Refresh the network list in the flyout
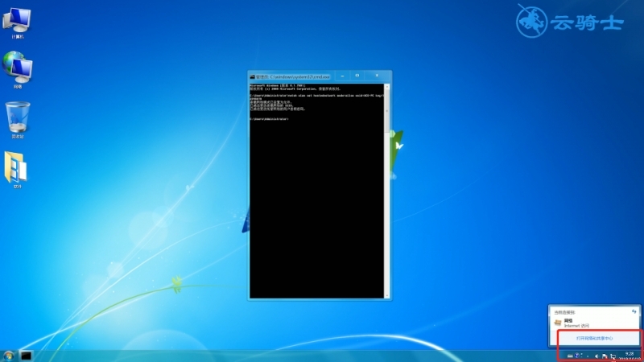Image resolution: width=644 pixels, height=362 pixels. [634, 311]
